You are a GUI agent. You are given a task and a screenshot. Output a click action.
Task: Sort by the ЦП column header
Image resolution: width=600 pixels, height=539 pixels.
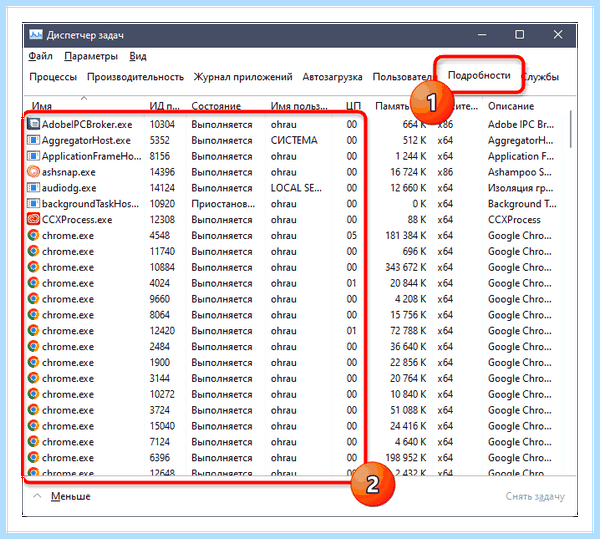pyautogui.click(x=353, y=106)
